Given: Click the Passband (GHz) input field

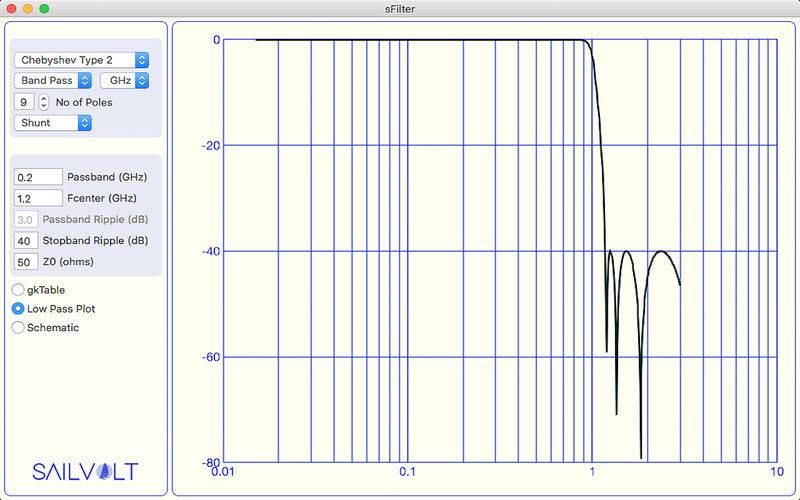Looking at the screenshot, I should coord(38,177).
